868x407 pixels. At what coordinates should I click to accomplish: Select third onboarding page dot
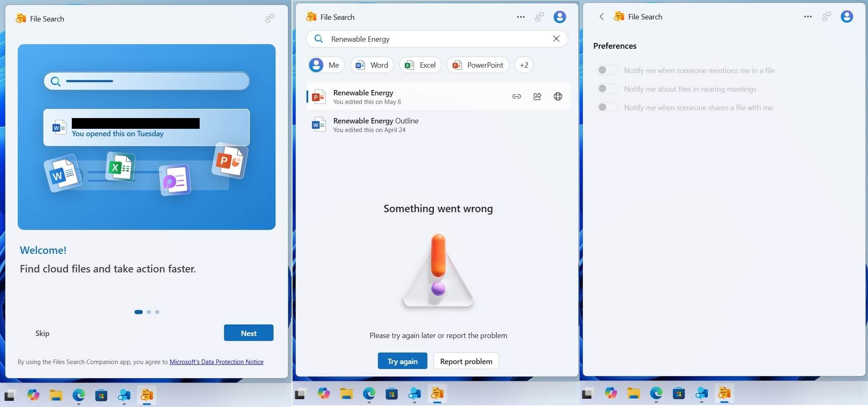[157, 312]
